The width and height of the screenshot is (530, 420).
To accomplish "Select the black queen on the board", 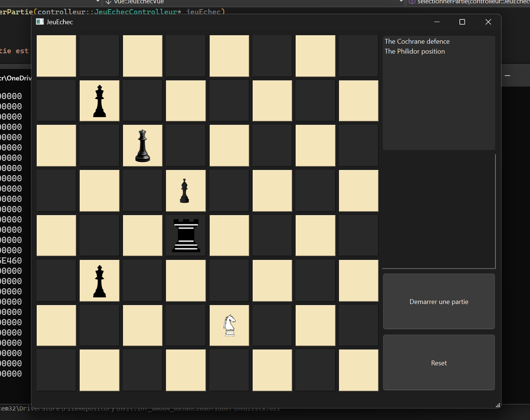I will (143, 145).
